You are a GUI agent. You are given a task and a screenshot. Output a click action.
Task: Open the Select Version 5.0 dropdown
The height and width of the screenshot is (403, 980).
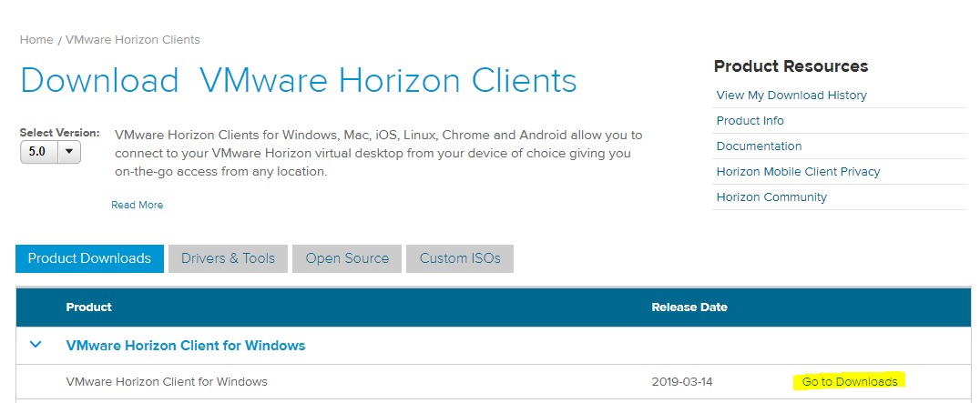click(x=51, y=152)
